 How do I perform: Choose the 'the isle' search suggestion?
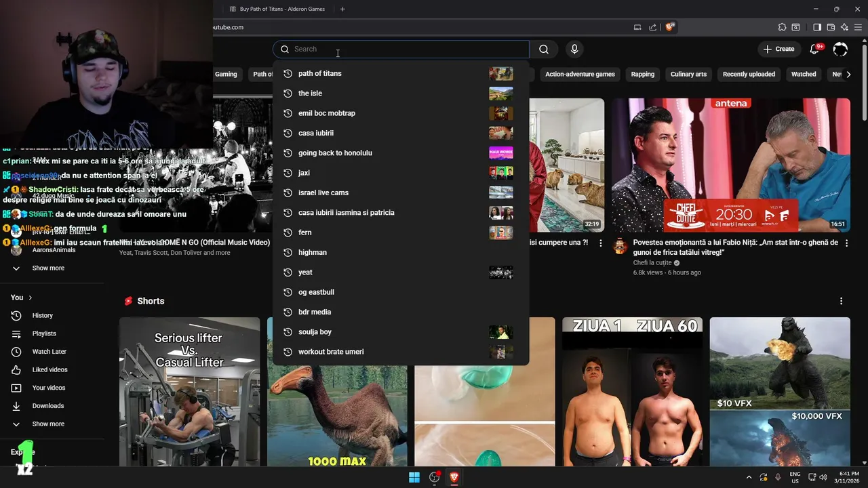[x=400, y=94]
